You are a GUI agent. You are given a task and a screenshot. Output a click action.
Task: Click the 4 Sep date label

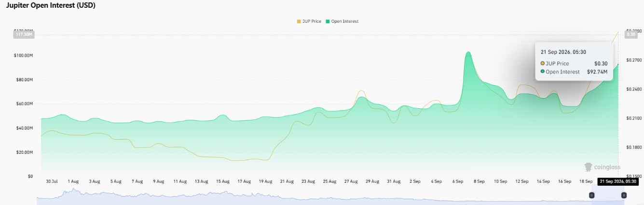436,181
